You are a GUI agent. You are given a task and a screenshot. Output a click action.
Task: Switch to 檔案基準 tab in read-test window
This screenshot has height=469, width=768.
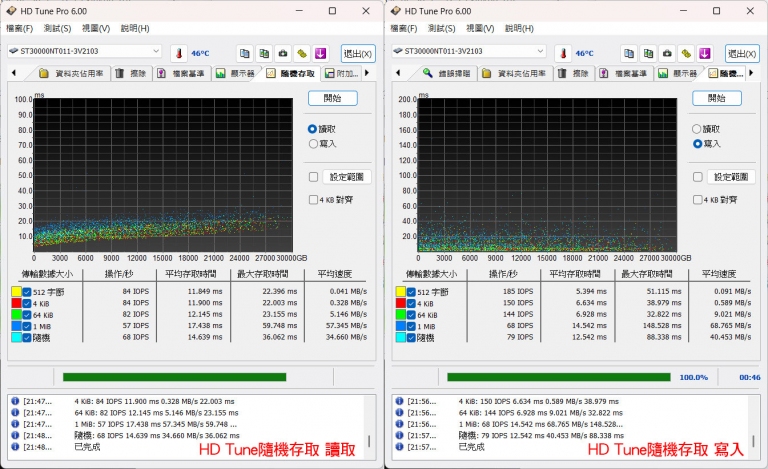[181, 73]
